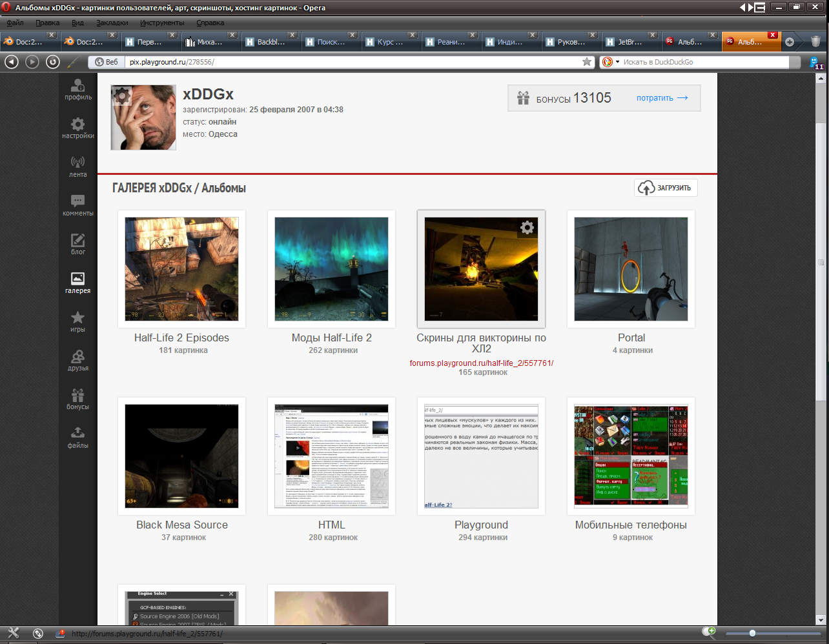This screenshot has height=644, width=829.
Task: Click the Opera panels wrench icon
Action: point(13,634)
